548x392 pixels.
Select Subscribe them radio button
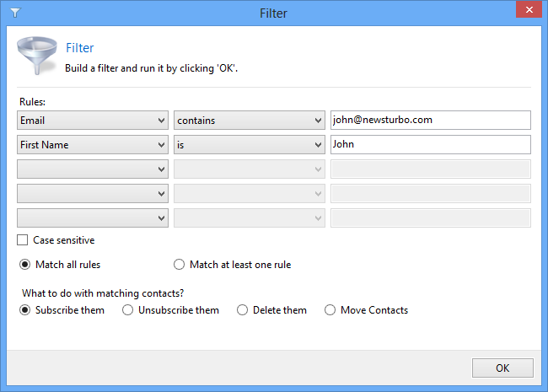[x=25, y=310]
